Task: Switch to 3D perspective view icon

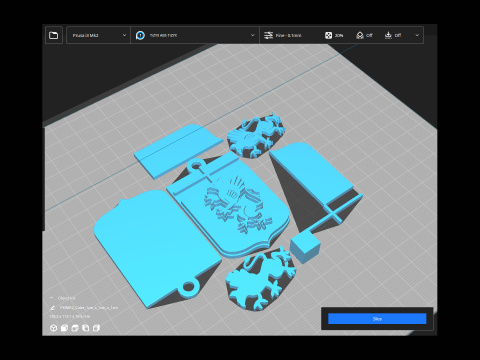Action: pyautogui.click(x=53, y=328)
